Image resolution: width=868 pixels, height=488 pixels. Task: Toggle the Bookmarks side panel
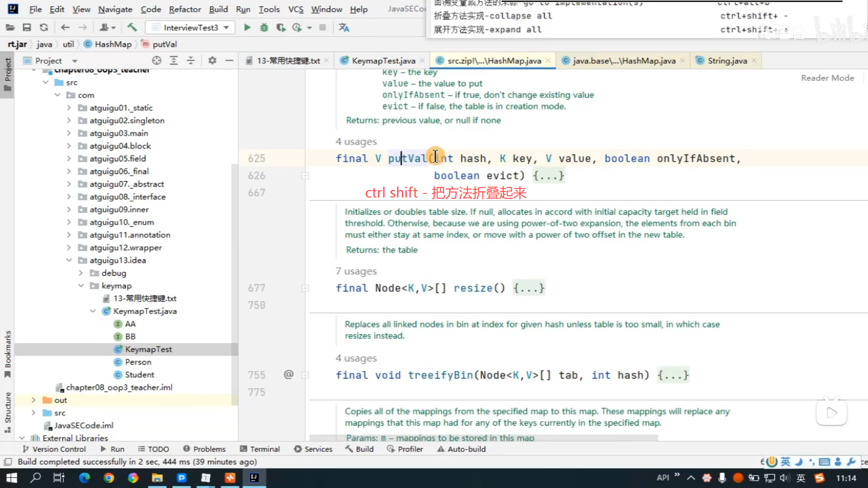(8, 353)
